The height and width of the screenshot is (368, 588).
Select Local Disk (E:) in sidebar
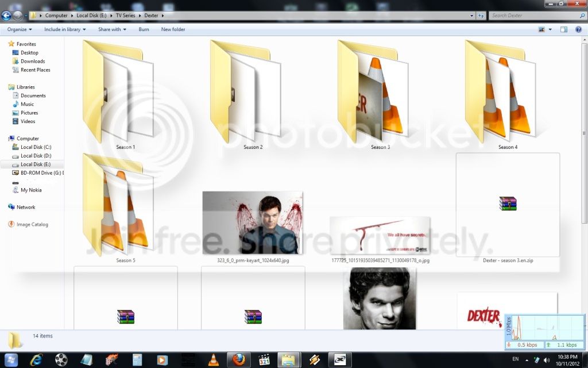pos(32,164)
